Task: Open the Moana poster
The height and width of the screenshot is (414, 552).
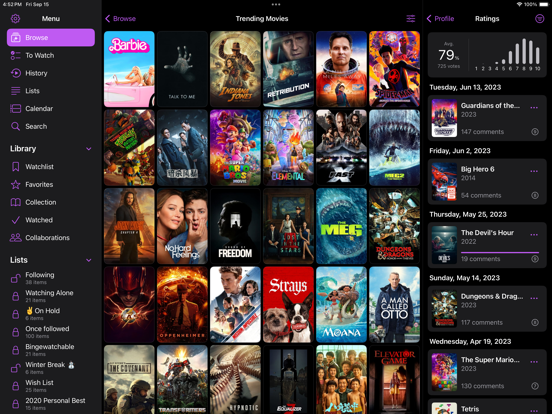Action: [341, 305]
